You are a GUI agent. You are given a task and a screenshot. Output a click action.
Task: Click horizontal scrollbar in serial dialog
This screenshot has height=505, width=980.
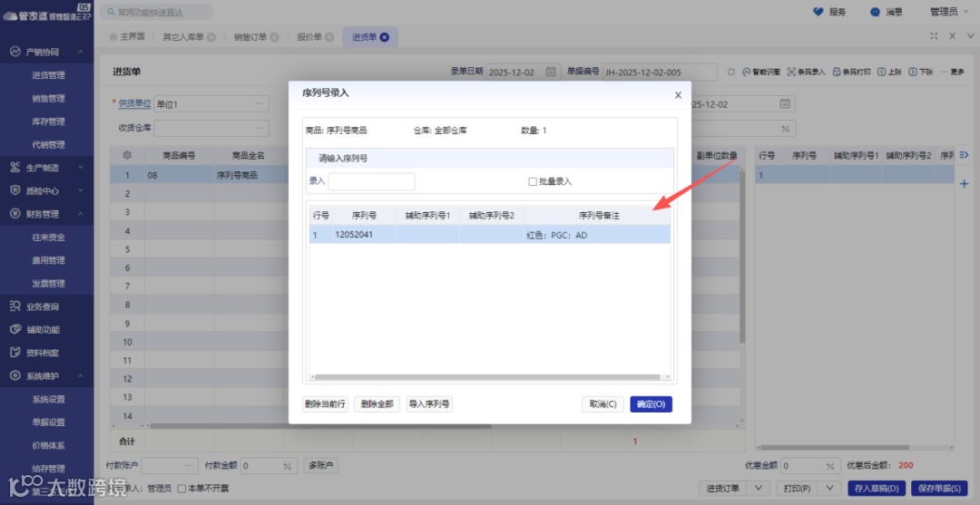point(487,377)
